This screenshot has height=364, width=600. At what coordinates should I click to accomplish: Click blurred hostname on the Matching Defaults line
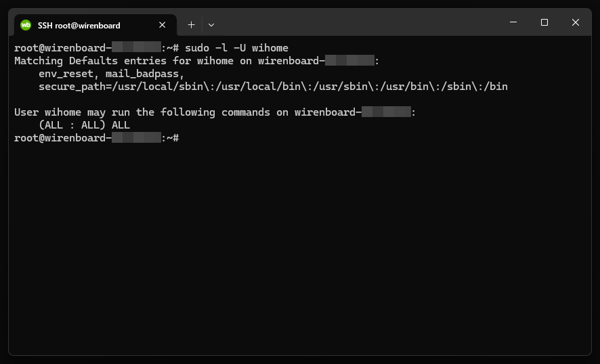coord(349,60)
